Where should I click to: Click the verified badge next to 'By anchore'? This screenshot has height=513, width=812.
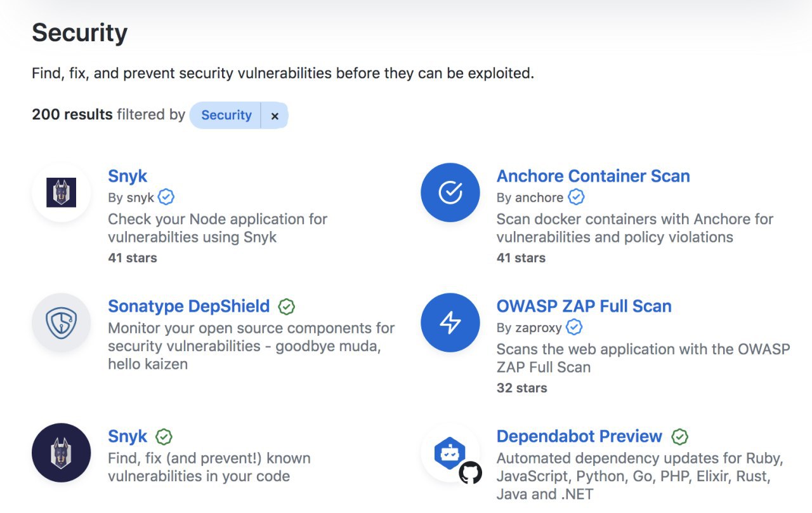(576, 197)
